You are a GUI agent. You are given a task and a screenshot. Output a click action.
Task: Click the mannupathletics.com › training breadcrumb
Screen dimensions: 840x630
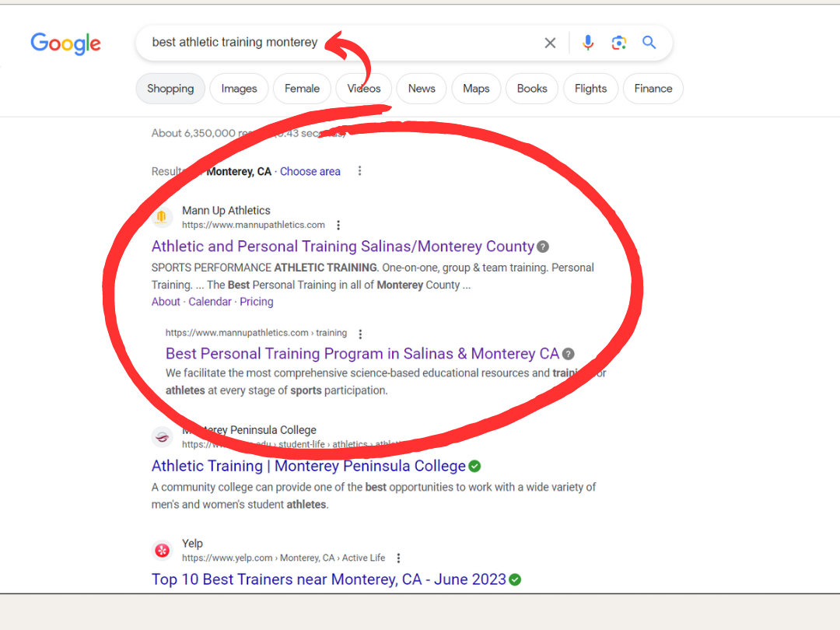[x=256, y=333]
